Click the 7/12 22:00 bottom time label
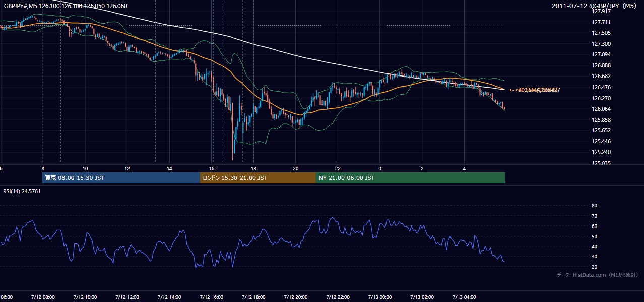Viewport: 644px width, 302px height. [338, 297]
